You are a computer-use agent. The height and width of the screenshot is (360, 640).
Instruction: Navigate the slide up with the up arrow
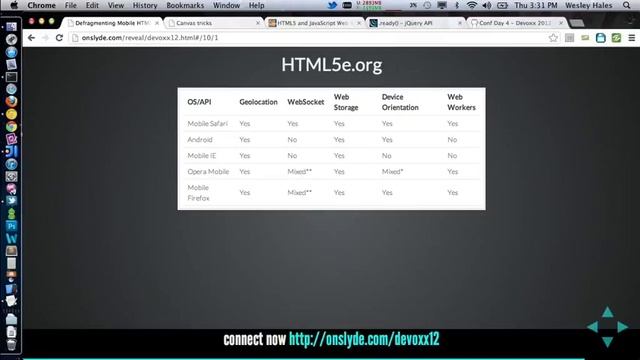pyautogui.click(x=607, y=312)
